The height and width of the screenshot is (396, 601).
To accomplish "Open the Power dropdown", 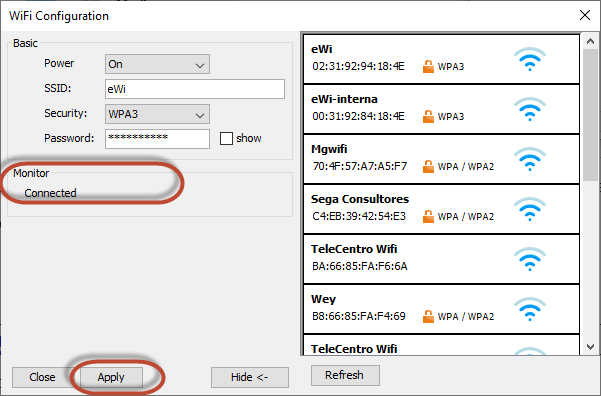I will click(157, 64).
